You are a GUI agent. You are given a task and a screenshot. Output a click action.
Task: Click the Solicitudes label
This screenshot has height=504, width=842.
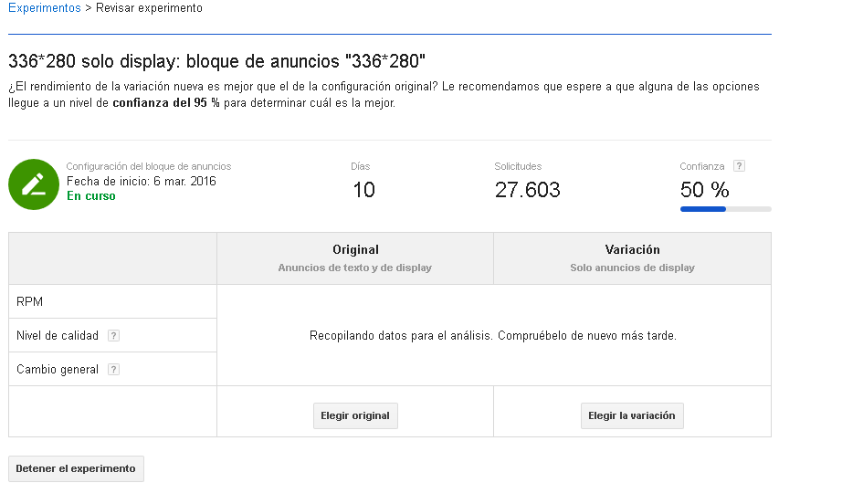pos(518,166)
